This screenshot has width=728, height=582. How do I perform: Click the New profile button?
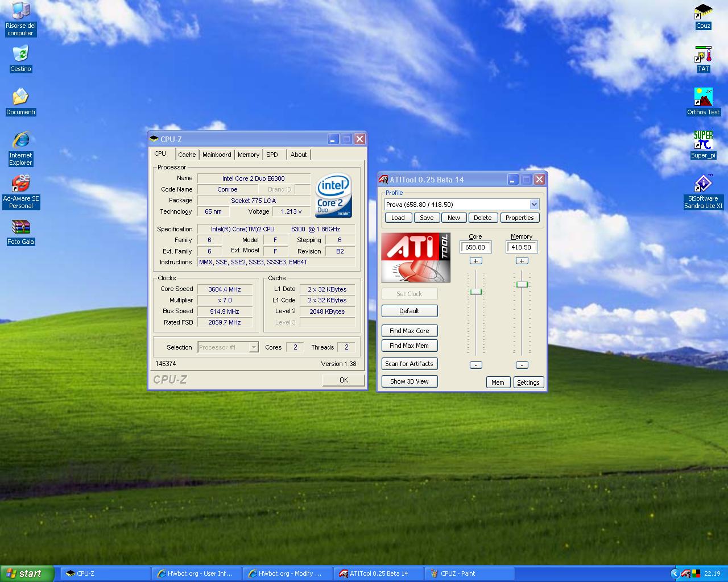pos(454,218)
